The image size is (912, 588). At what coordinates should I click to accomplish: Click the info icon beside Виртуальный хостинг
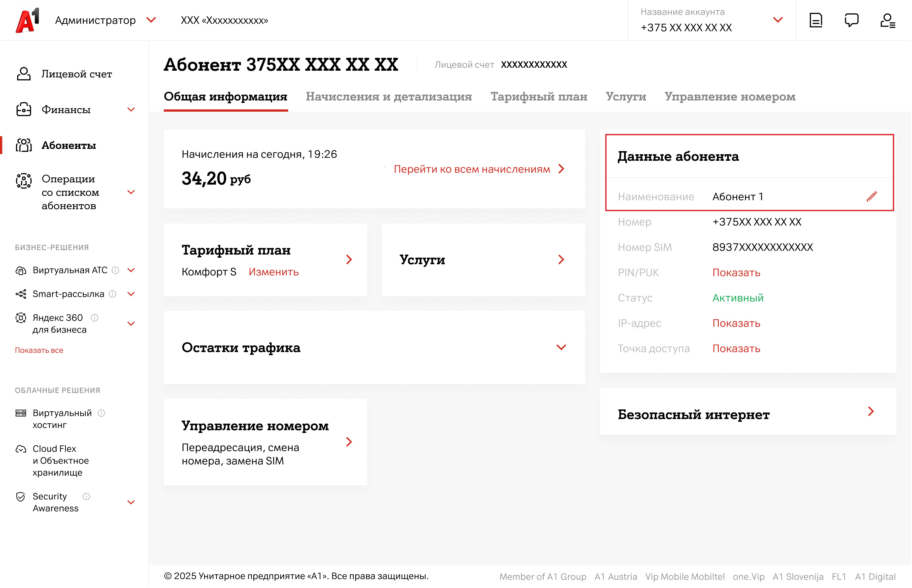(x=101, y=414)
